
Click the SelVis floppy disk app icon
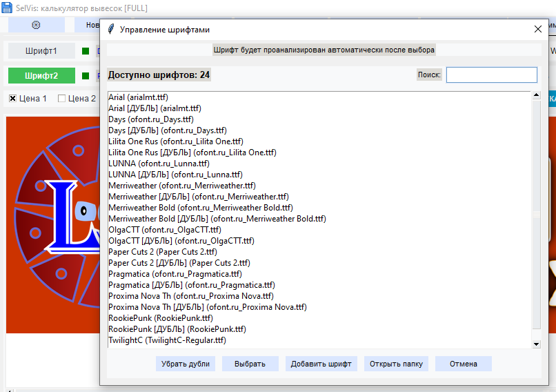[x=7, y=8]
